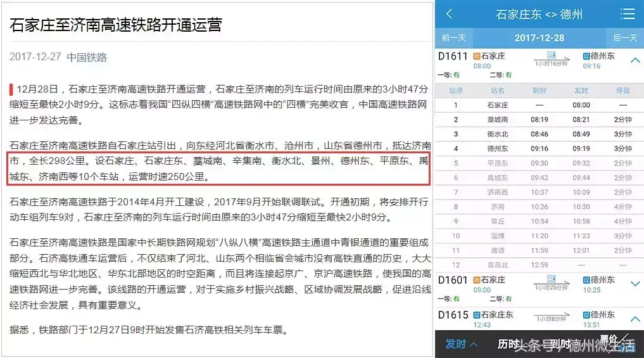Image resolution: width=644 pixels, height=358 pixels.
Task: Open the hamburger menu at top right
Action: click(628, 14)
